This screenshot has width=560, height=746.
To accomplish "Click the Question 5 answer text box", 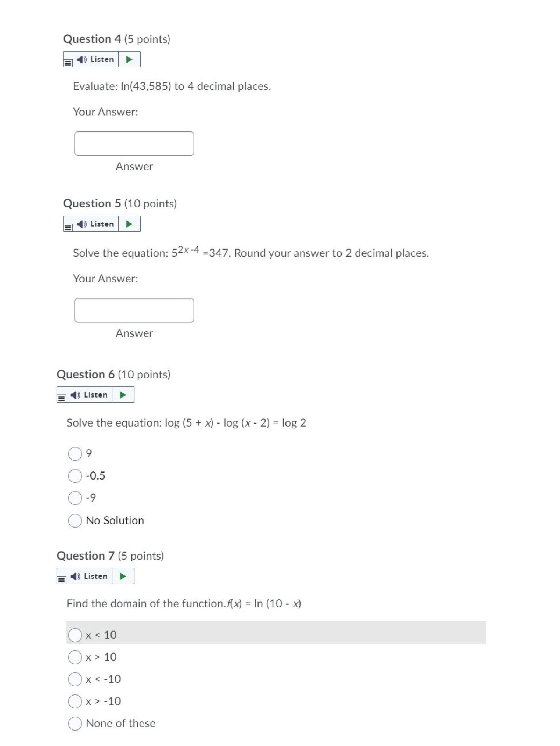I will [x=134, y=310].
